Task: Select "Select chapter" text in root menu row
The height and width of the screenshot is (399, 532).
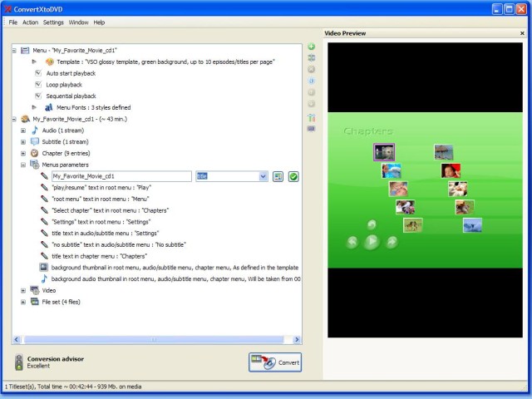Action: point(110,210)
